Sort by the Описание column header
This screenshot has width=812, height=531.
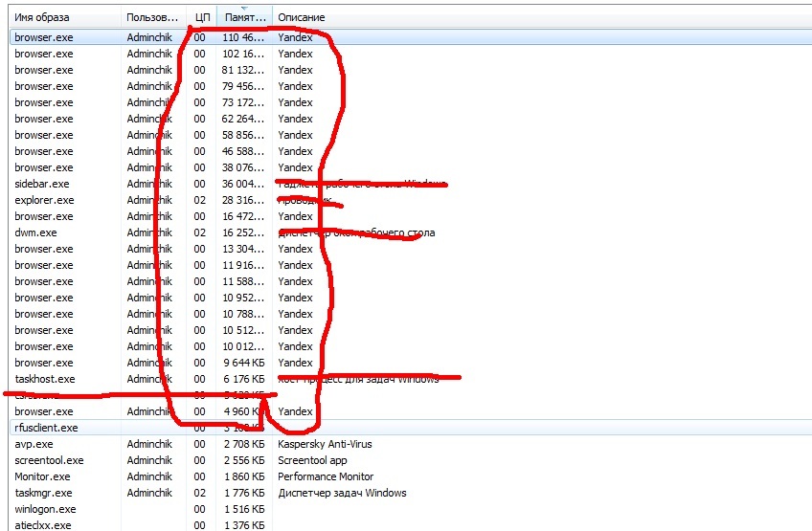point(542,17)
